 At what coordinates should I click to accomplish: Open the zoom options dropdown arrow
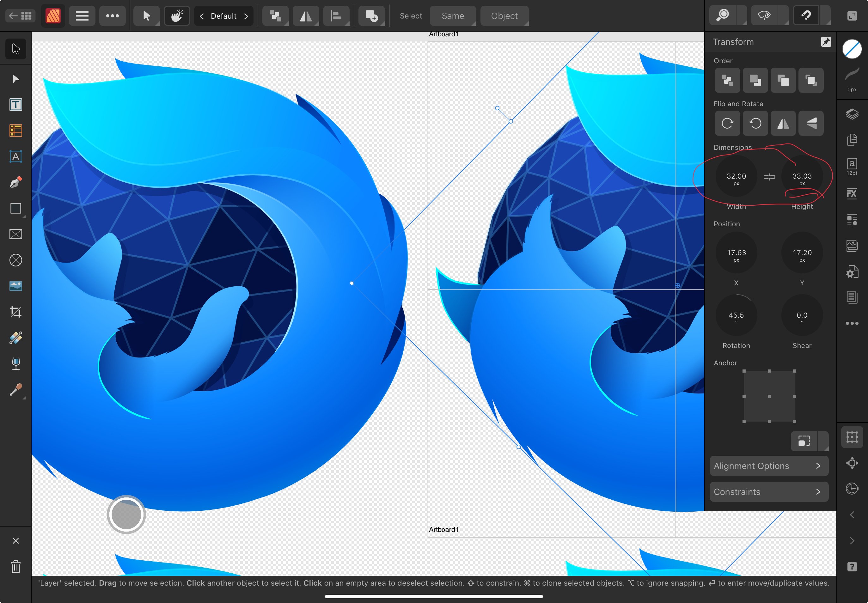[743, 15]
